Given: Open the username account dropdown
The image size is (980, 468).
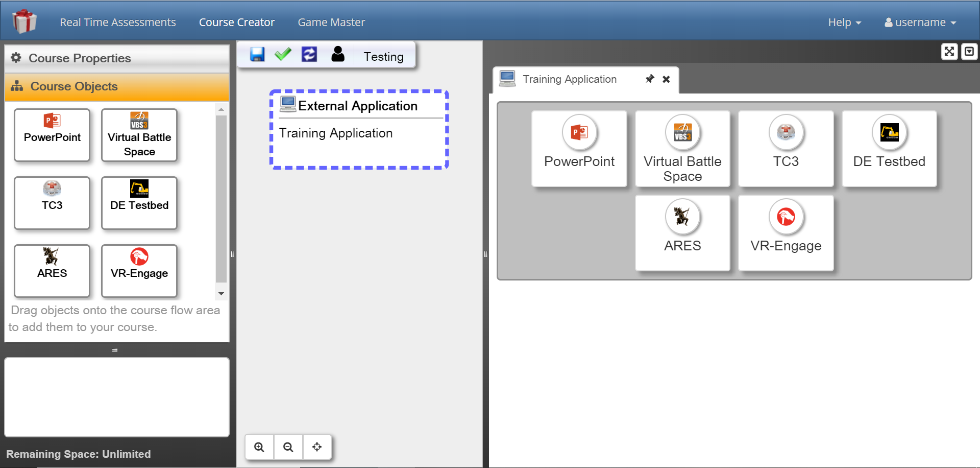Looking at the screenshot, I should [x=920, y=22].
